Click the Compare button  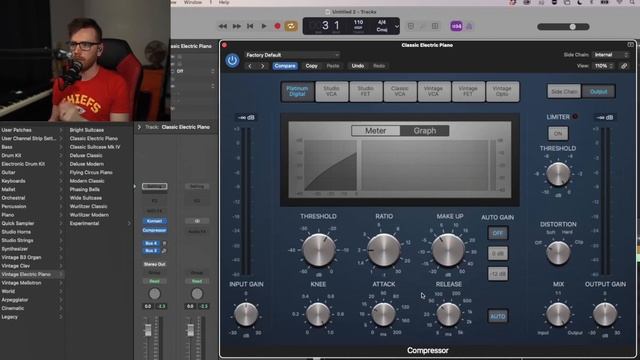click(x=285, y=66)
